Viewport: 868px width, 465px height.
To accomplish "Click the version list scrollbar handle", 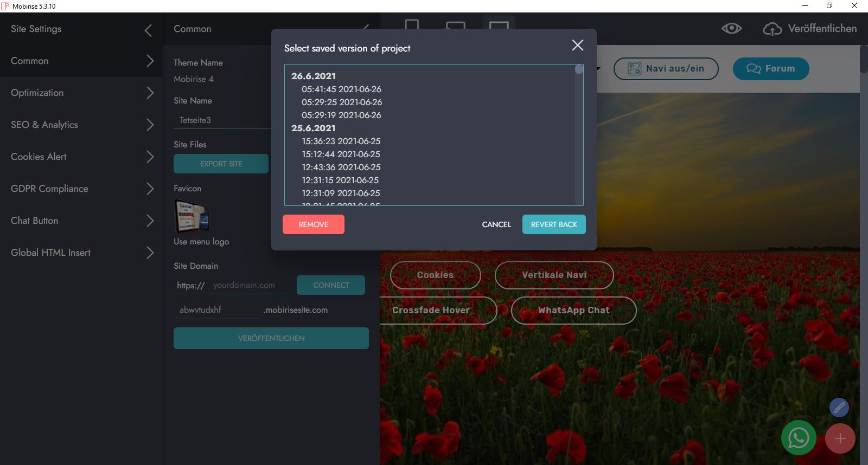I will [x=579, y=69].
